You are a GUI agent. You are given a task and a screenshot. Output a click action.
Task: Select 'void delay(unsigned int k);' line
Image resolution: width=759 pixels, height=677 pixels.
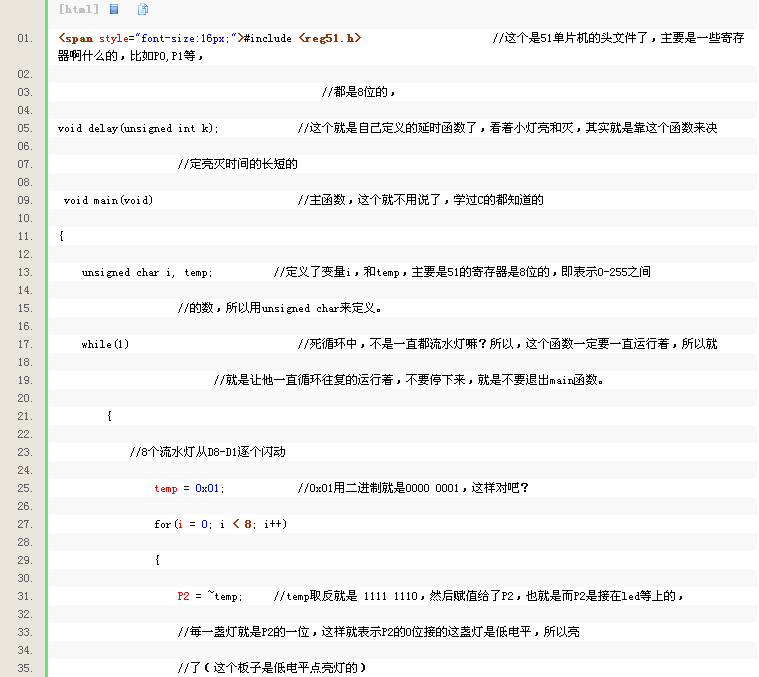pos(138,128)
